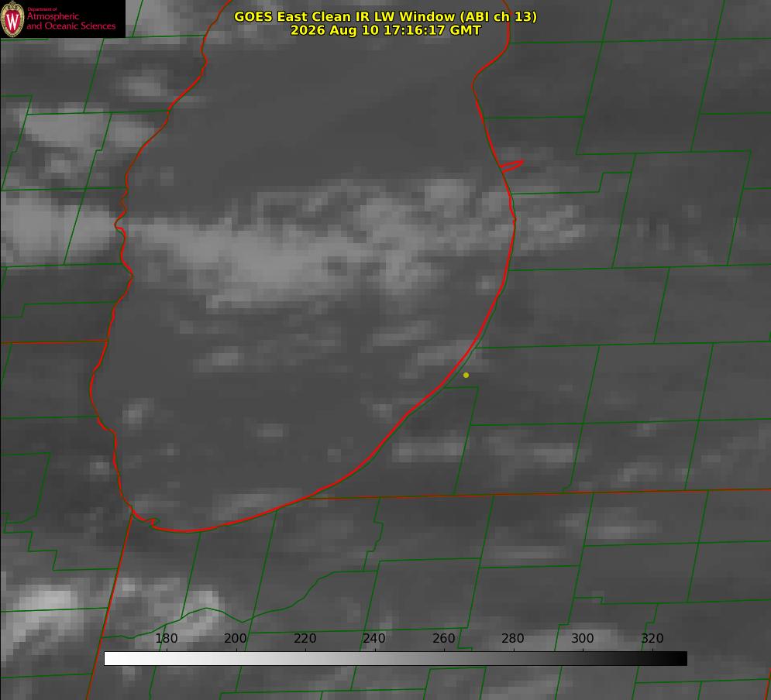
Task: Click the 220 label on the colorbar
Action: pos(305,638)
